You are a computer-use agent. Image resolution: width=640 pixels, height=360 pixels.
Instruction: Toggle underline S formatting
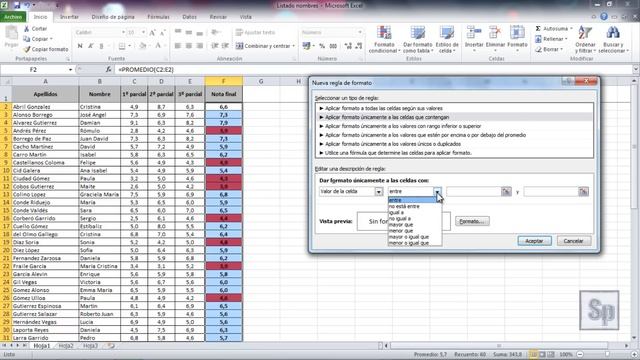(x=101, y=46)
